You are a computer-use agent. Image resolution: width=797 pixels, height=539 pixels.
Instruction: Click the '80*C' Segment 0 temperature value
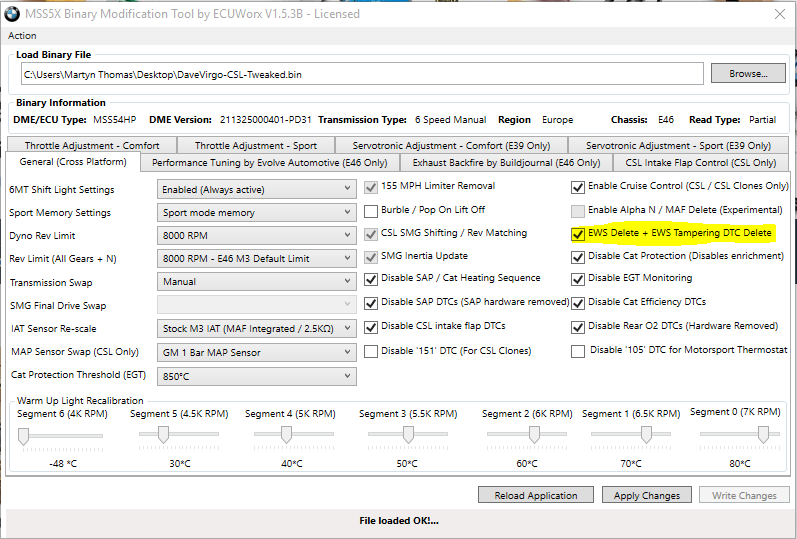(740, 463)
